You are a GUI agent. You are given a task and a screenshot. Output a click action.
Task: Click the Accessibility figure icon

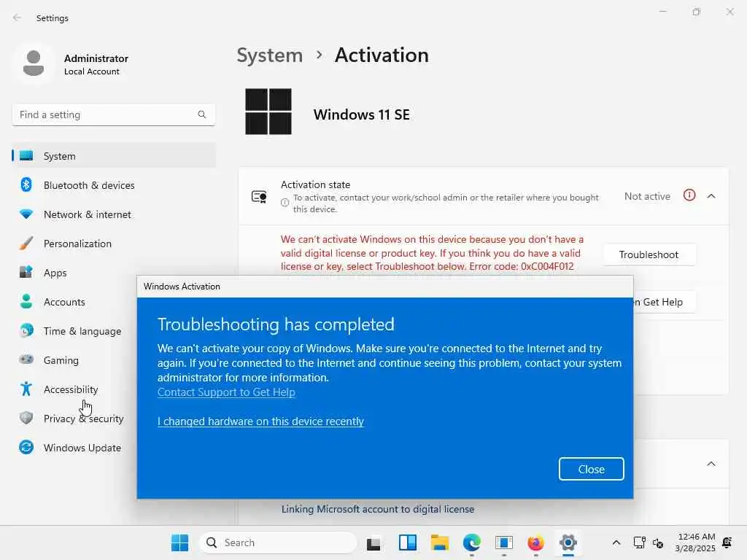coord(26,389)
